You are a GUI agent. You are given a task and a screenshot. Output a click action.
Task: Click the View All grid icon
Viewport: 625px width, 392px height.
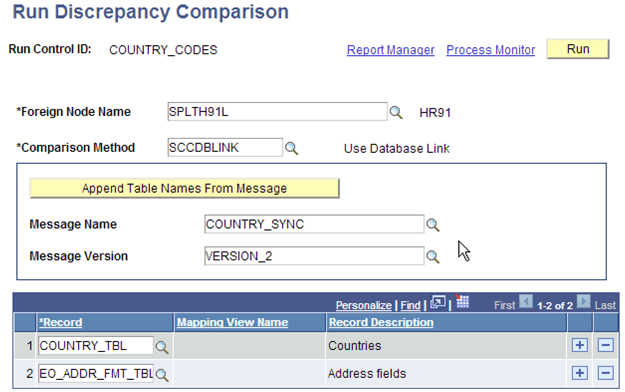click(x=438, y=302)
